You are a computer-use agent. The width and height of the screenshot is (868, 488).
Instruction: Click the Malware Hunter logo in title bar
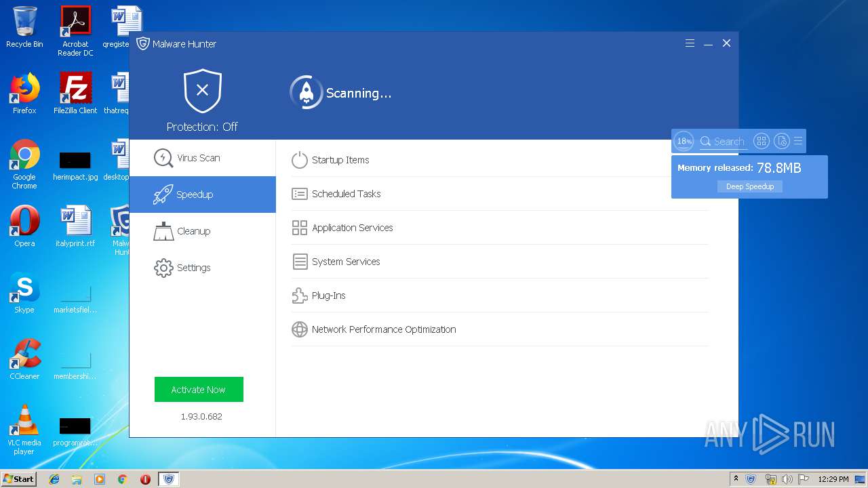click(x=142, y=43)
